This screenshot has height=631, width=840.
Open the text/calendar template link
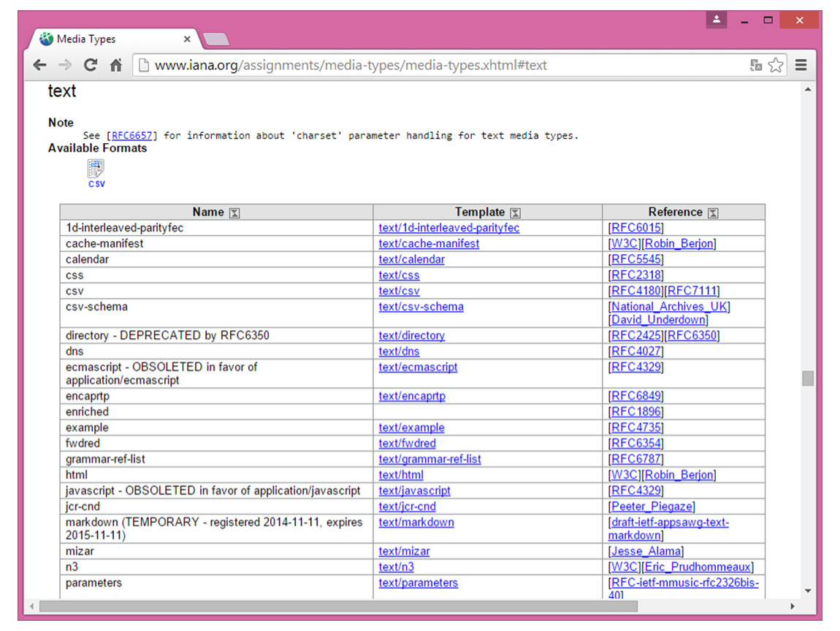[x=411, y=259]
